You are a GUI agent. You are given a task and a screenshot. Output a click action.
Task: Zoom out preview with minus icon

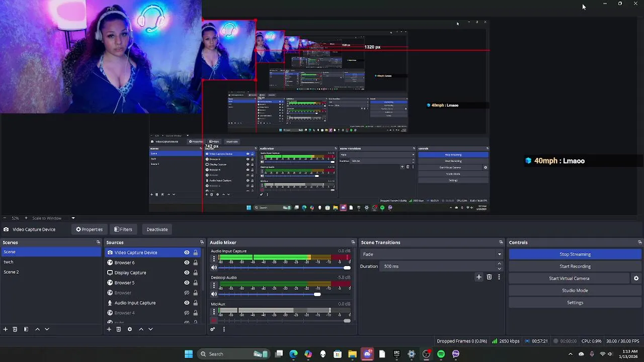point(5,218)
